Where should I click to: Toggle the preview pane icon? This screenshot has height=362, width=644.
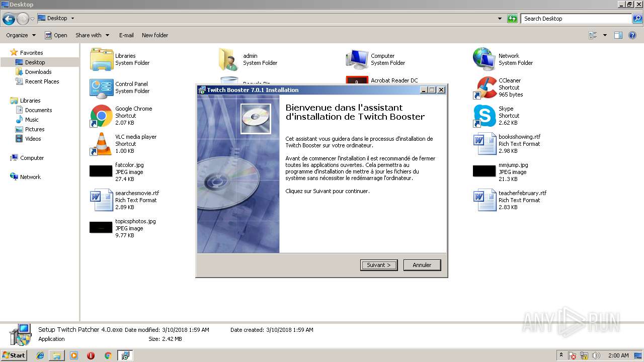(618, 35)
